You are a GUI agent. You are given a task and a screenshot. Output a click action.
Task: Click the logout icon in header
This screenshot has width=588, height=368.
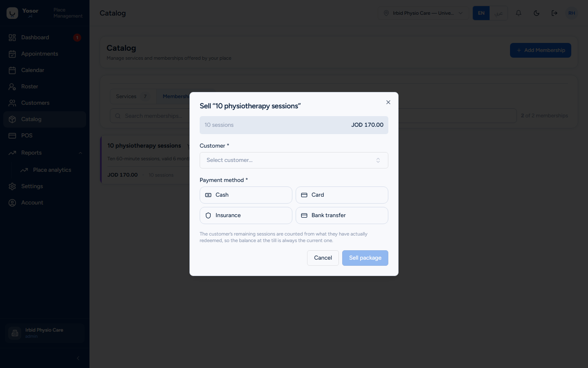(555, 13)
